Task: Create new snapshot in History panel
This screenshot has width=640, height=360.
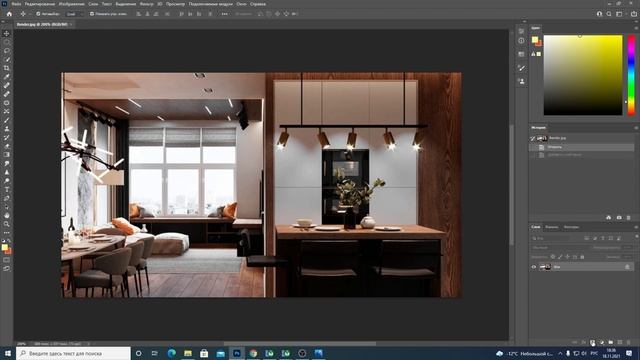Action: click(619, 218)
